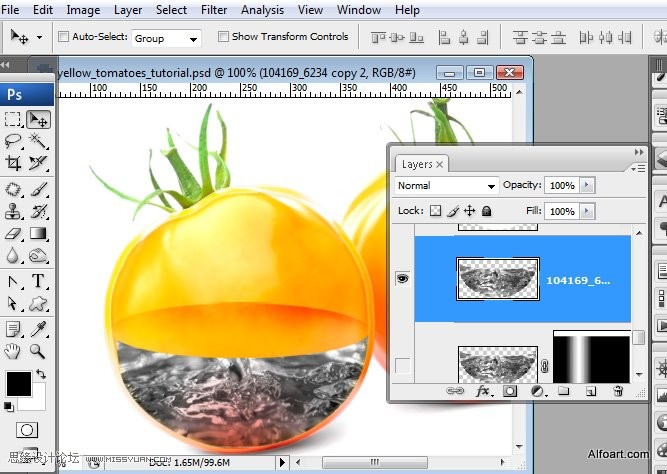Select the Crop tool
Image resolution: width=667 pixels, height=474 pixels.
pyautogui.click(x=13, y=163)
